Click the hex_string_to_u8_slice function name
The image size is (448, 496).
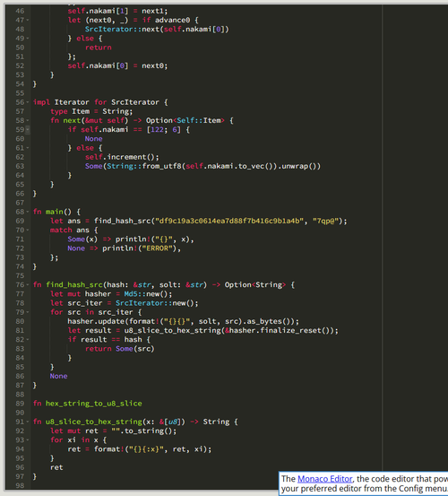coord(93,404)
